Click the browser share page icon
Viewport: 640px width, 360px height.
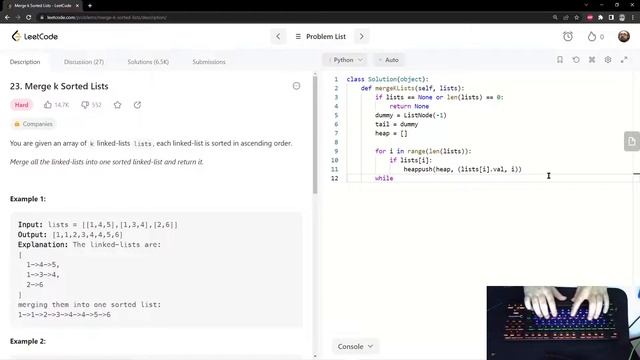(x=566, y=18)
